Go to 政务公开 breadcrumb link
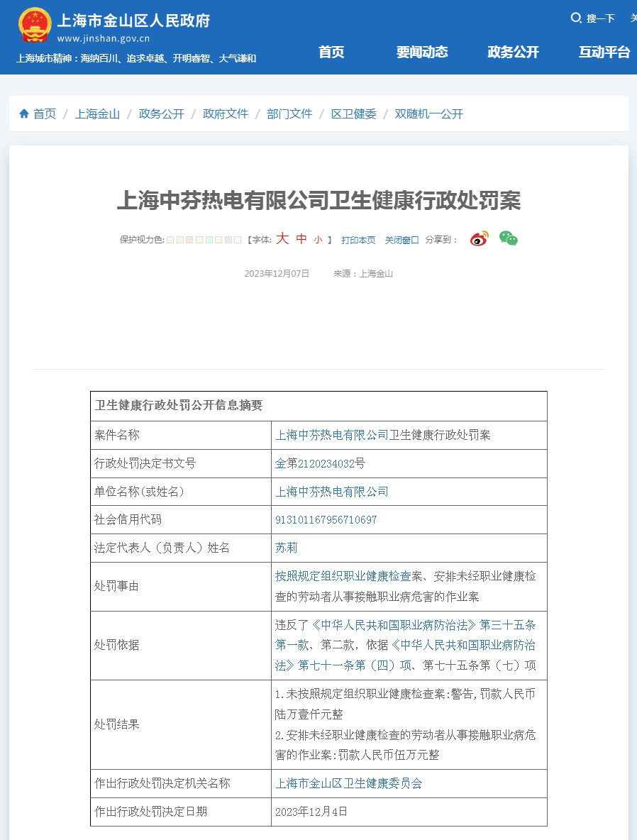 tap(161, 114)
